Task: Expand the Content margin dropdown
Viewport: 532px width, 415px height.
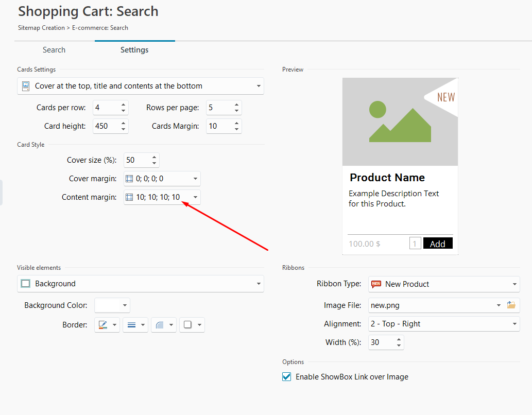Action: pos(195,197)
